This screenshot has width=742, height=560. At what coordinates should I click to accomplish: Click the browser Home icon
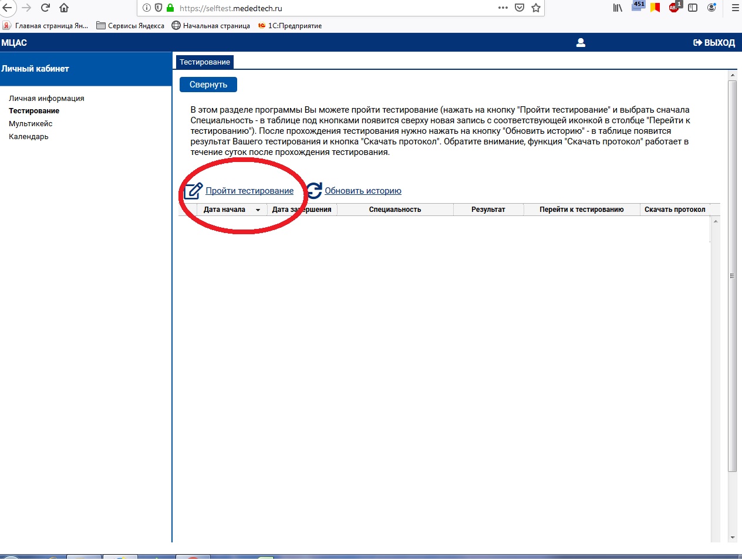pyautogui.click(x=64, y=8)
